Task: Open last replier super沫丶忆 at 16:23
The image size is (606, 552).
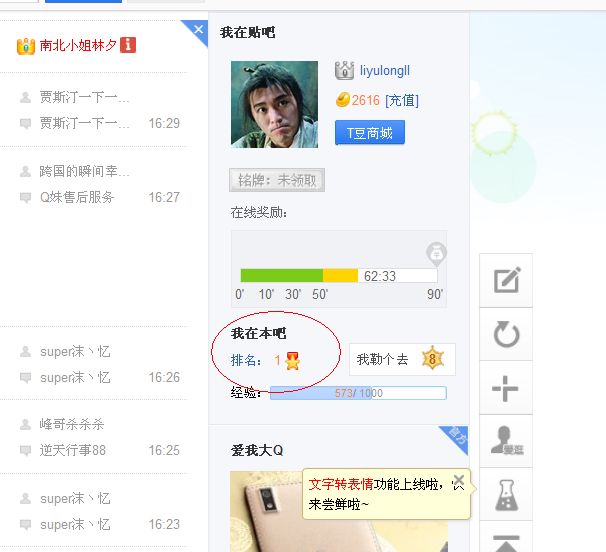Action: (75, 524)
